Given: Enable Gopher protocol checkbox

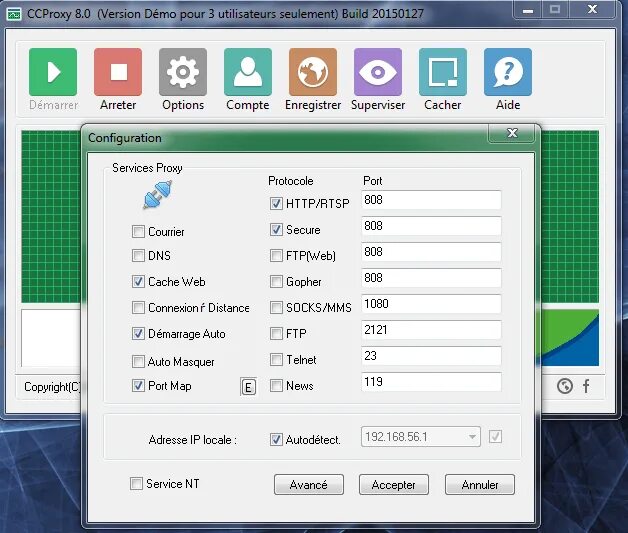Looking at the screenshot, I should click(x=276, y=282).
